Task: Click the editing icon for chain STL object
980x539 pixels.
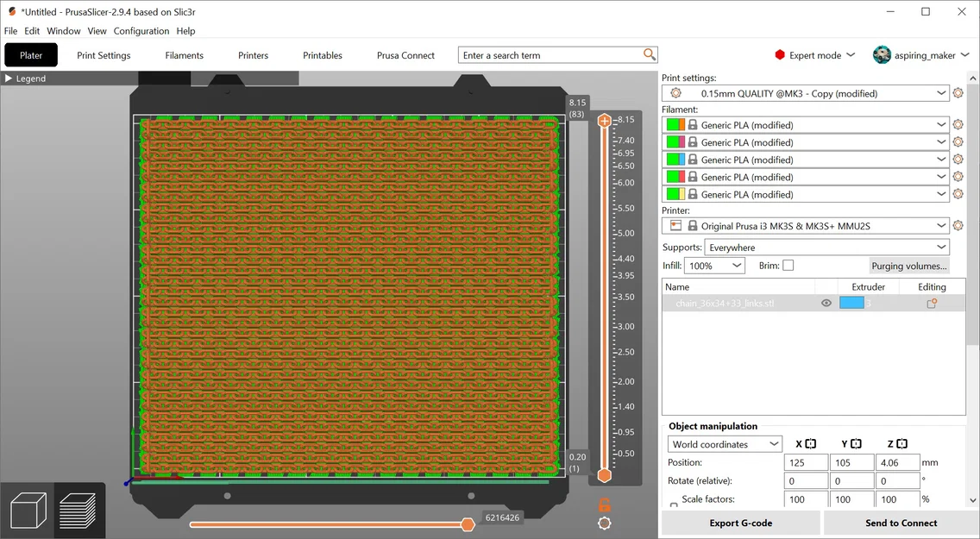Action: [932, 304]
